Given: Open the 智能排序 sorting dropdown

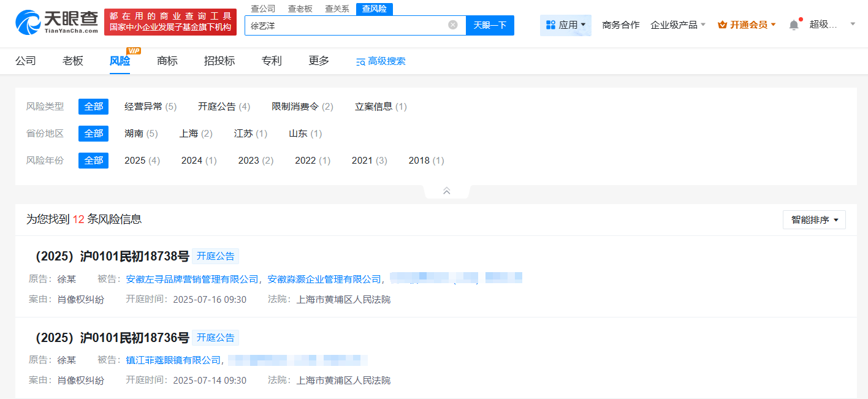Looking at the screenshot, I should [x=814, y=219].
